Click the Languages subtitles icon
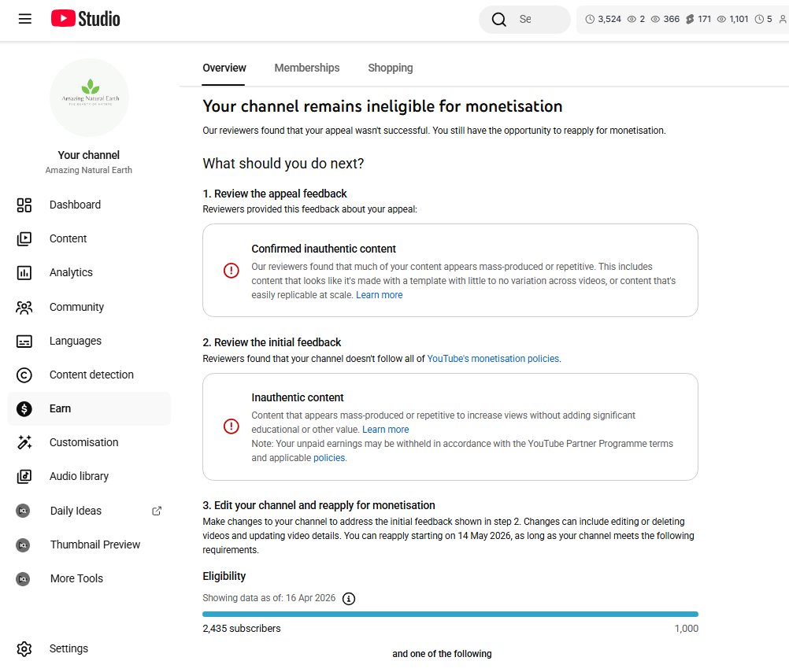 [x=24, y=341]
